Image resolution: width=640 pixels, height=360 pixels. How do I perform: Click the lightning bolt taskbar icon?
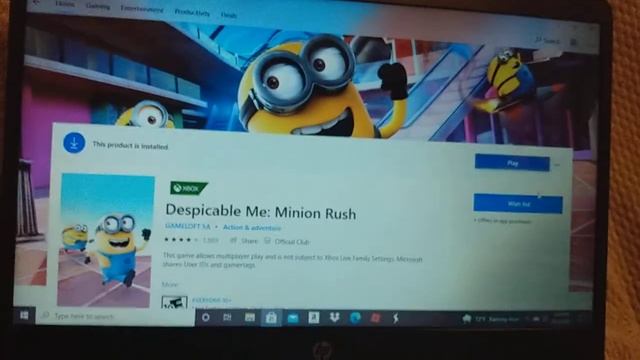[396, 318]
